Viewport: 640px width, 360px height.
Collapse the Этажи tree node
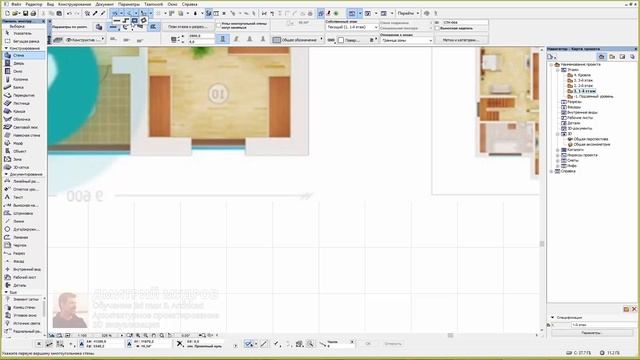pyautogui.click(x=558, y=70)
